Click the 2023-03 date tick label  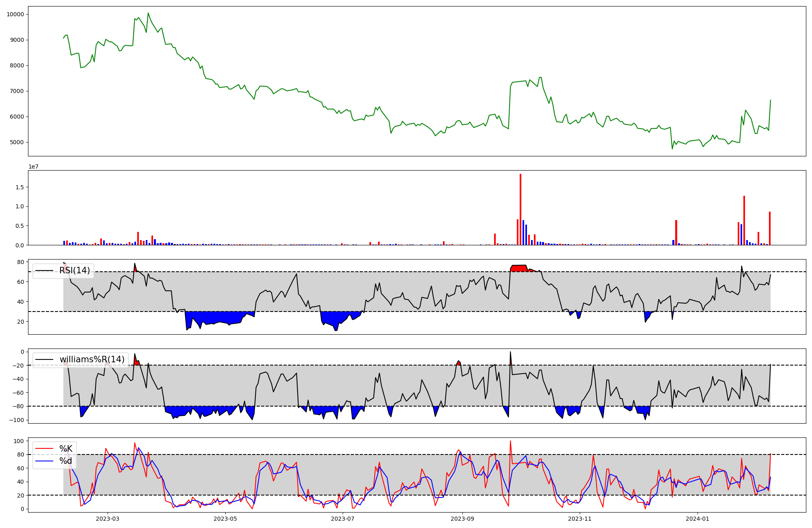108,519
